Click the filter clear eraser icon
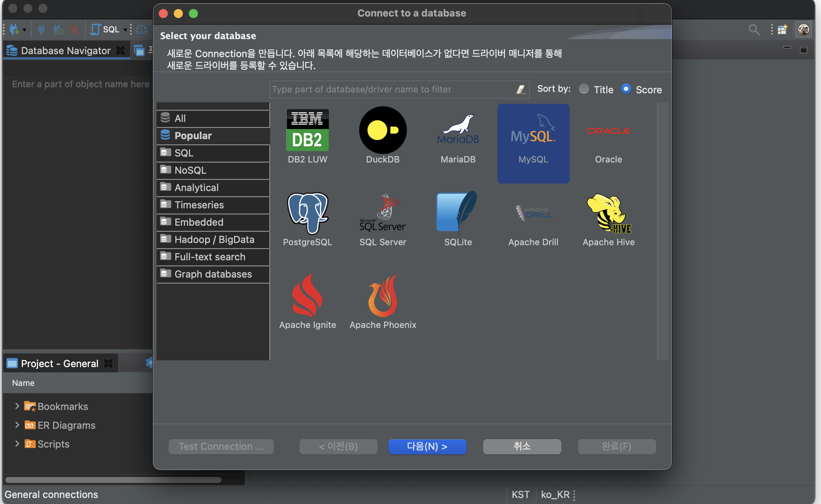Viewport: 821px width, 504px height. 521,90
